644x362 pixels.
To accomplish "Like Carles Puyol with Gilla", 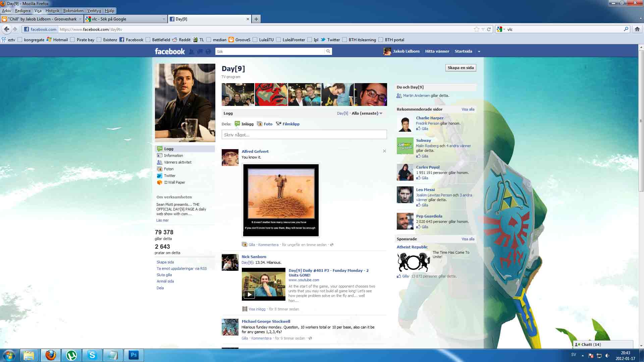I will pyautogui.click(x=422, y=178).
